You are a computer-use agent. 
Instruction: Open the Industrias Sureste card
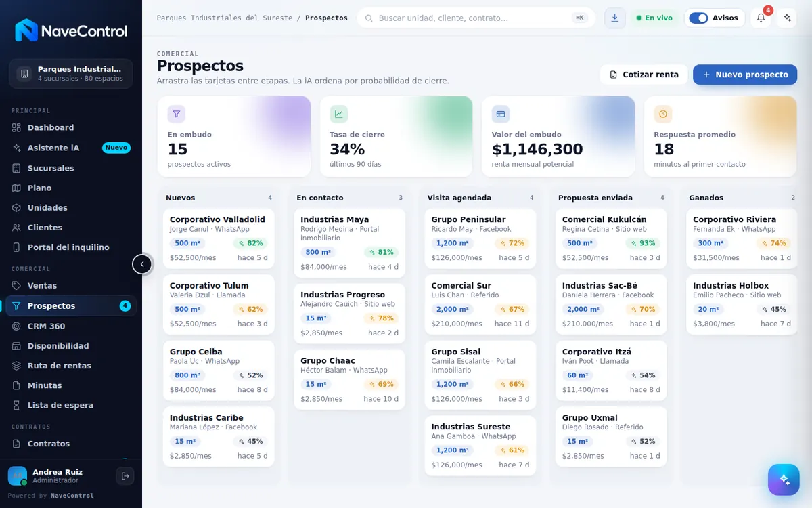tap(480, 446)
